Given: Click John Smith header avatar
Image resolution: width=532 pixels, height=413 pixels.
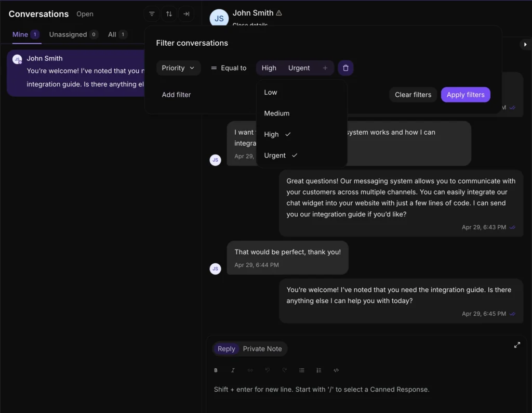Looking at the screenshot, I should click(219, 18).
